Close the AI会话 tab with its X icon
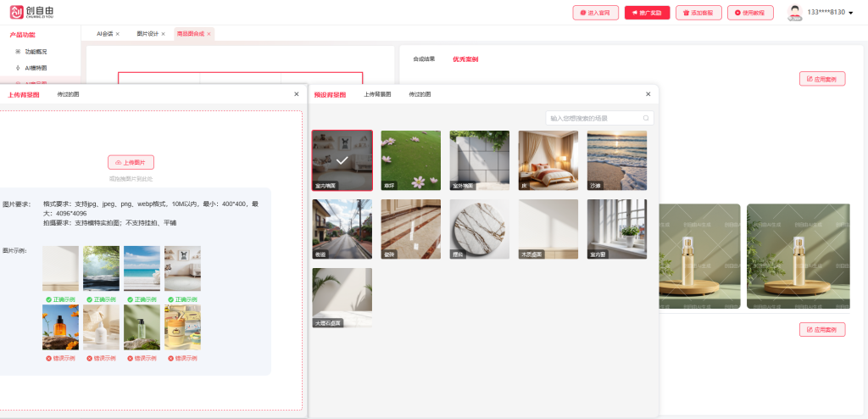This screenshot has width=868, height=419. click(x=118, y=34)
